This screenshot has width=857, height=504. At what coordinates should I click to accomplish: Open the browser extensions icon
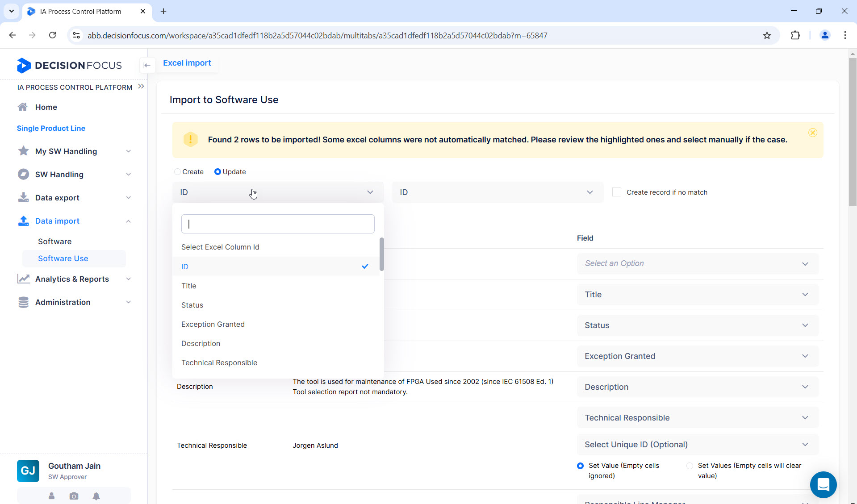pos(795,35)
